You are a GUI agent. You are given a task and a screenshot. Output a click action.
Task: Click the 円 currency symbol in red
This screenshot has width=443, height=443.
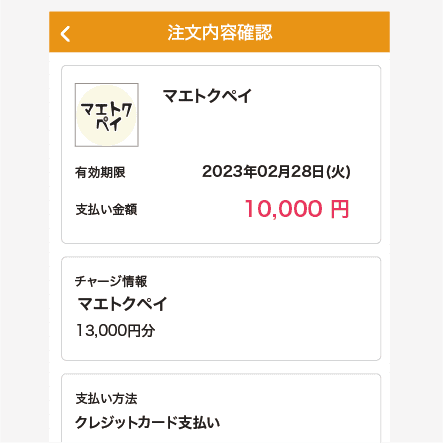(x=340, y=209)
